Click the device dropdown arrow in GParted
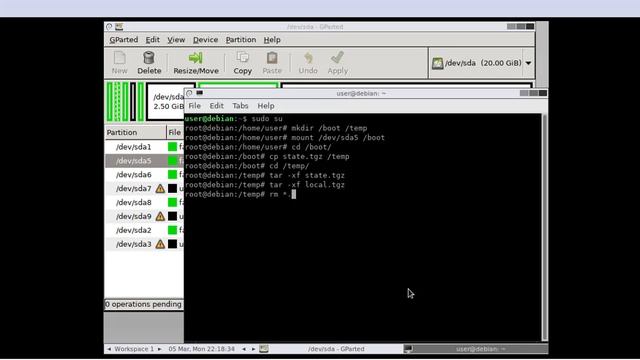The width and height of the screenshot is (640, 360). 529,63
